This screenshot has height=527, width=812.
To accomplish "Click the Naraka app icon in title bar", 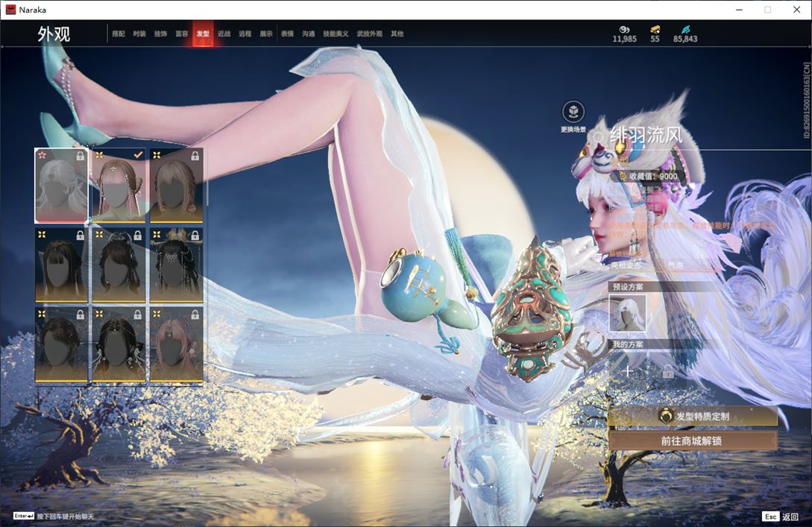I will click(10, 10).
